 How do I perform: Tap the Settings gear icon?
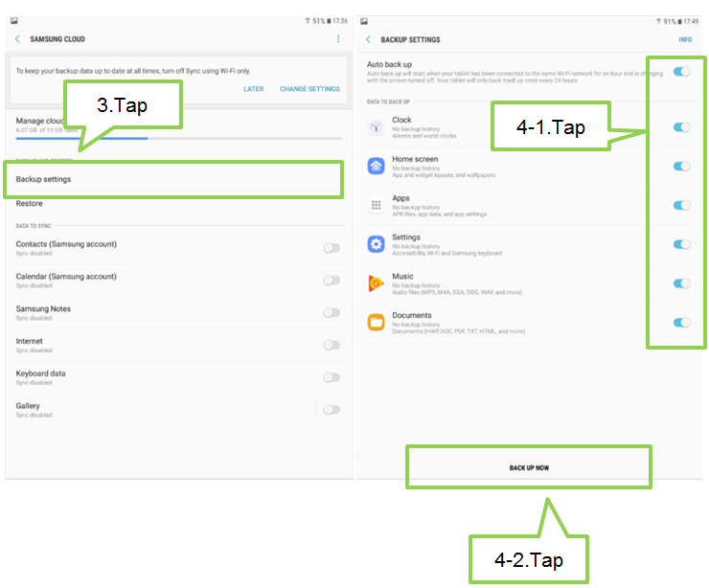[x=376, y=244]
